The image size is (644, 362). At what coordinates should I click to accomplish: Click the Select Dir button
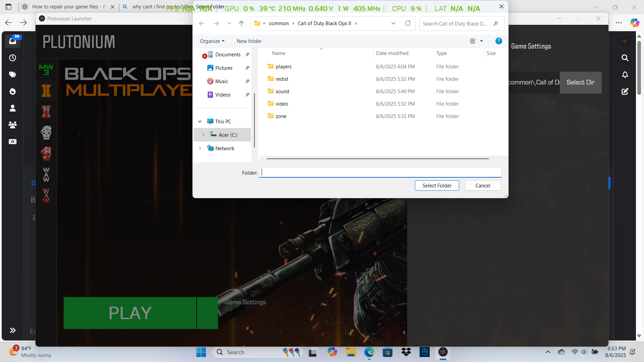pos(581,82)
